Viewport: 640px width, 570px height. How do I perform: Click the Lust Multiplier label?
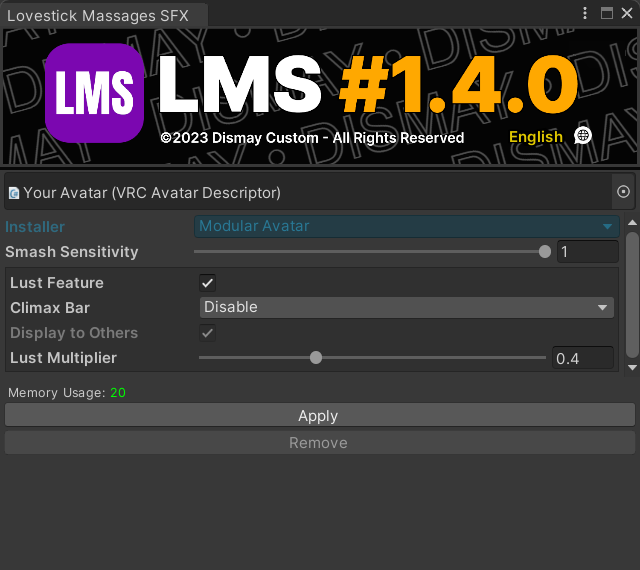pyautogui.click(x=63, y=358)
